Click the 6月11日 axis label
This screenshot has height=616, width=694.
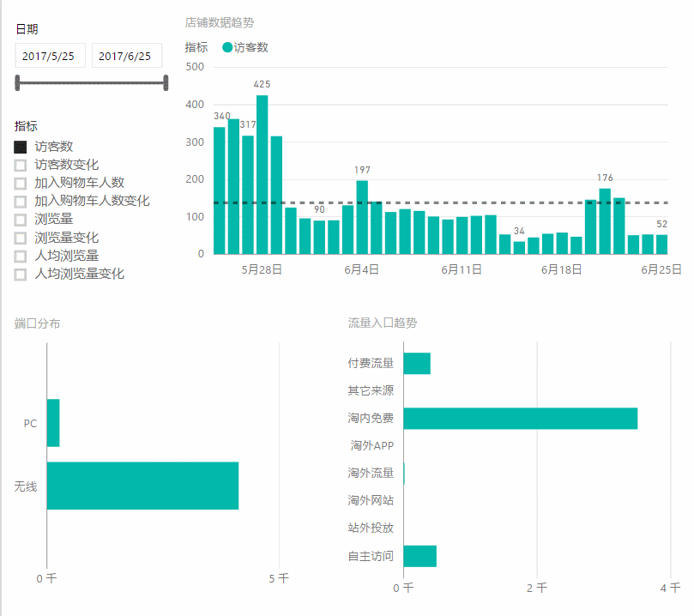click(462, 269)
